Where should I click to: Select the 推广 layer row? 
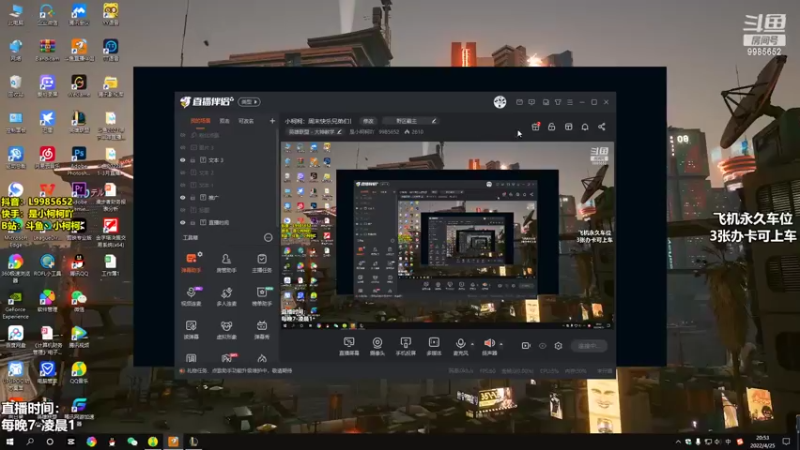(228, 197)
